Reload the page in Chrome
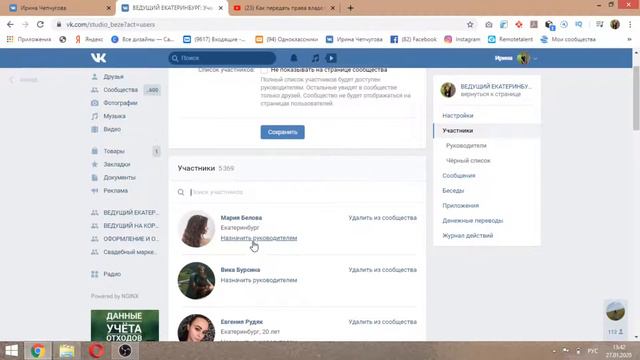This screenshot has height=360, width=640. pos(40,24)
